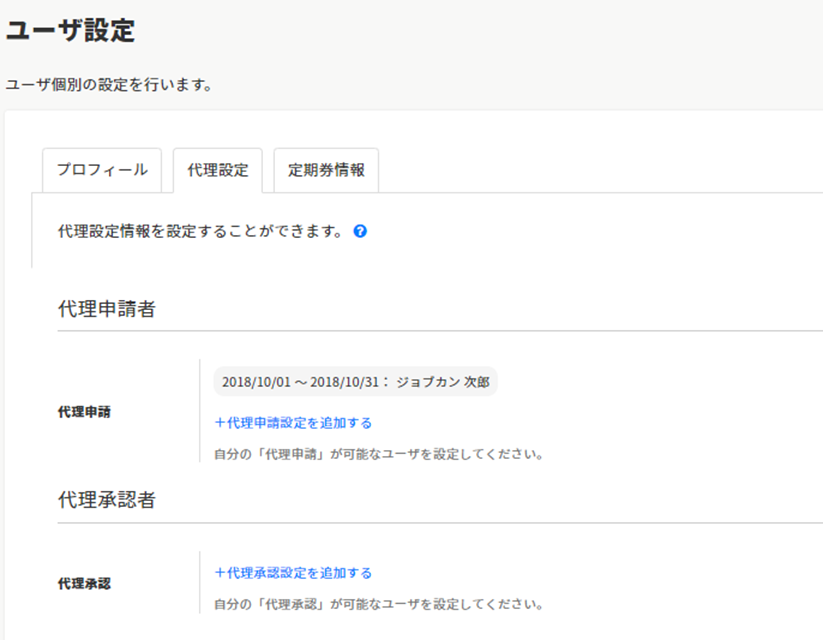Screen dimensions: 823x640
Task: Click the plus sign before 代理承認設定を追加する
Action: pyautogui.click(x=220, y=573)
